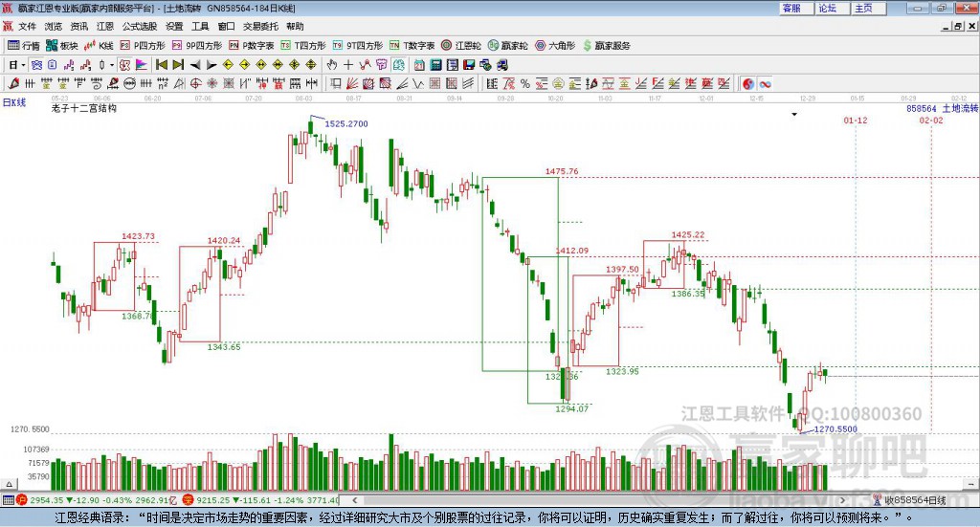The image size is (980, 527).
Task: Click the 02-02 time cycle marker
Action: point(931,120)
